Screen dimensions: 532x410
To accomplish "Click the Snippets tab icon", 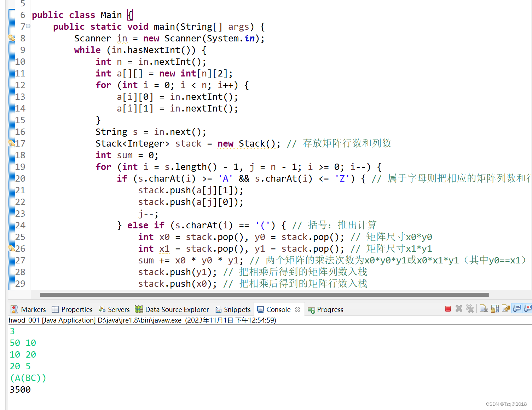I will pyautogui.click(x=218, y=309).
